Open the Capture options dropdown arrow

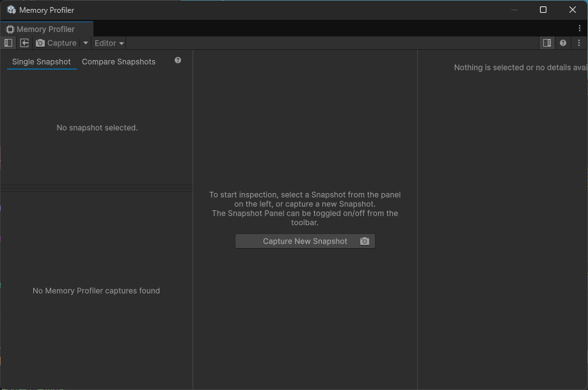pyautogui.click(x=85, y=43)
